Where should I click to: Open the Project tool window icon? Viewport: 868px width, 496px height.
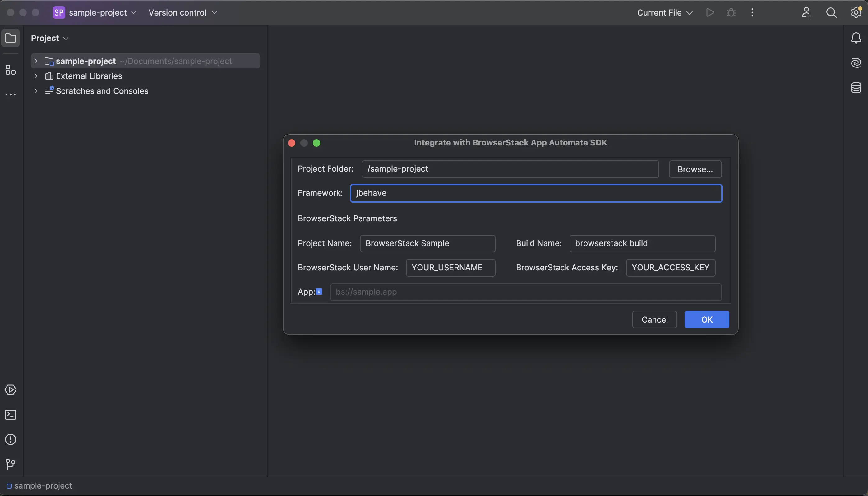[11, 38]
